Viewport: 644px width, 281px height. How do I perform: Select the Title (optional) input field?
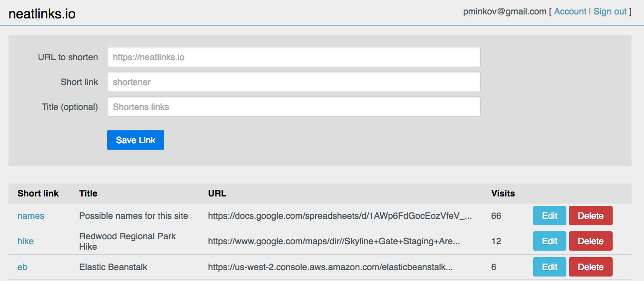[x=293, y=107]
